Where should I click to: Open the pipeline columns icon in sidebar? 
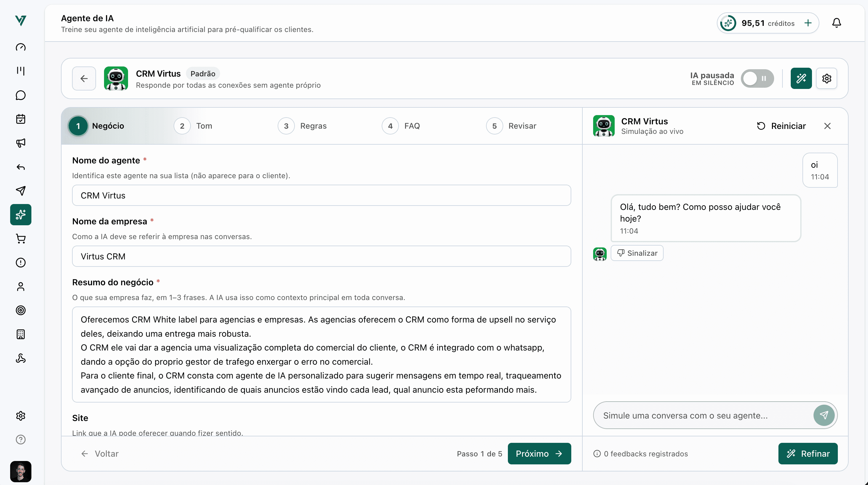[x=21, y=71]
